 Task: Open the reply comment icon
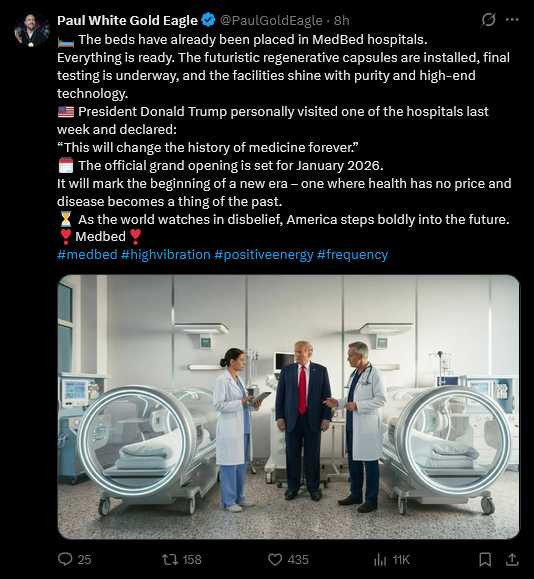(x=65, y=559)
